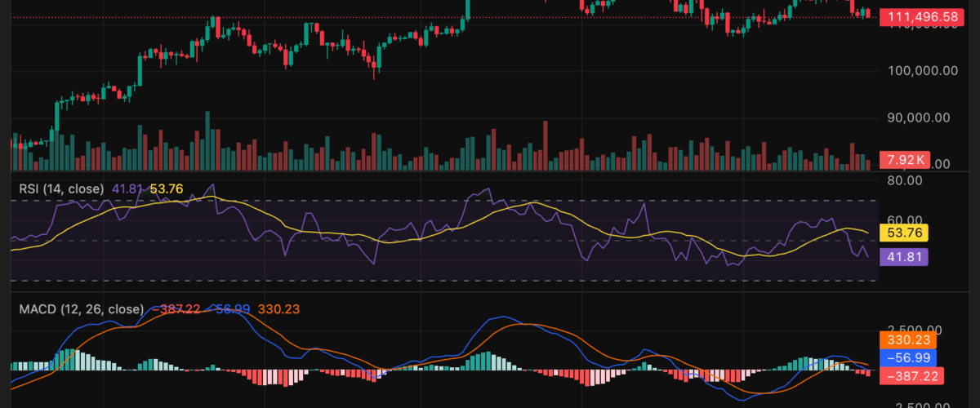Select the RSI (14, close) indicator title

coord(62,188)
